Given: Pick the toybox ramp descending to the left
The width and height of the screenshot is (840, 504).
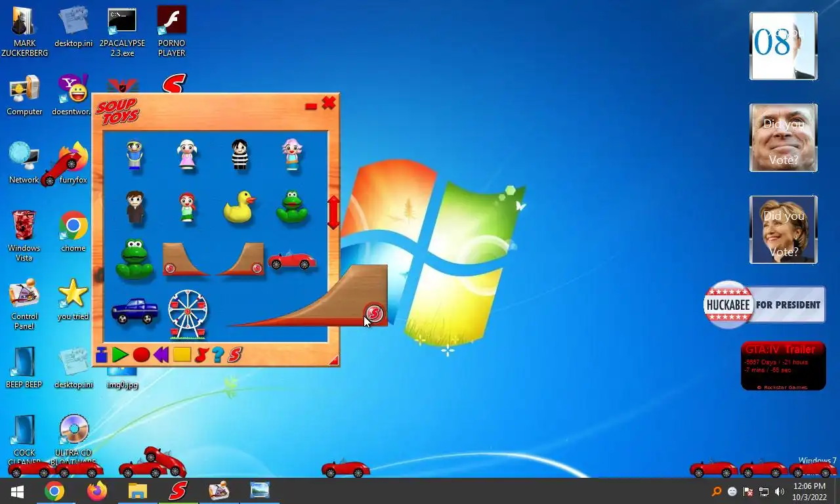Looking at the screenshot, I should pyautogui.click(x=240, y=259).
